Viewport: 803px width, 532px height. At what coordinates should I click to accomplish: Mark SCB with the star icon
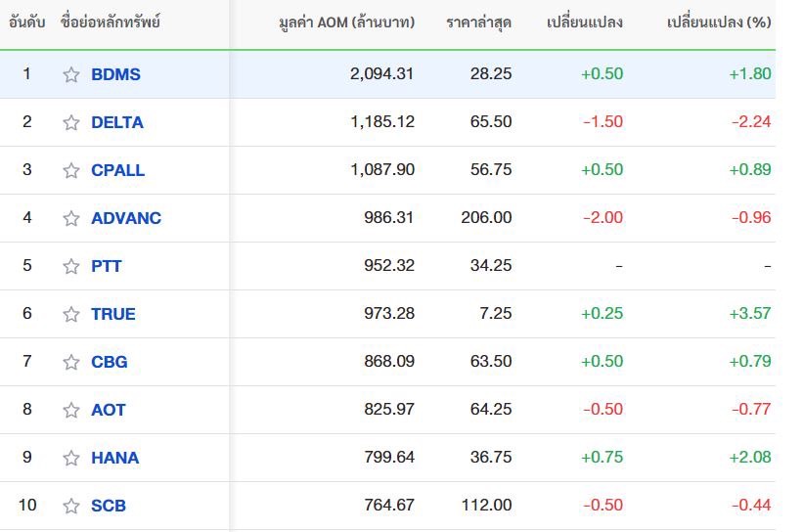click(71, 506)
